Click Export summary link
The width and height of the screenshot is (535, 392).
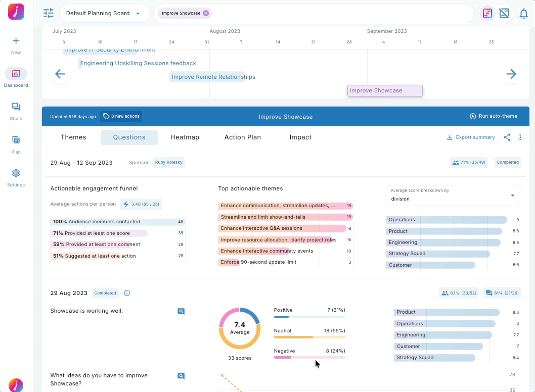[x=471, y=137]
